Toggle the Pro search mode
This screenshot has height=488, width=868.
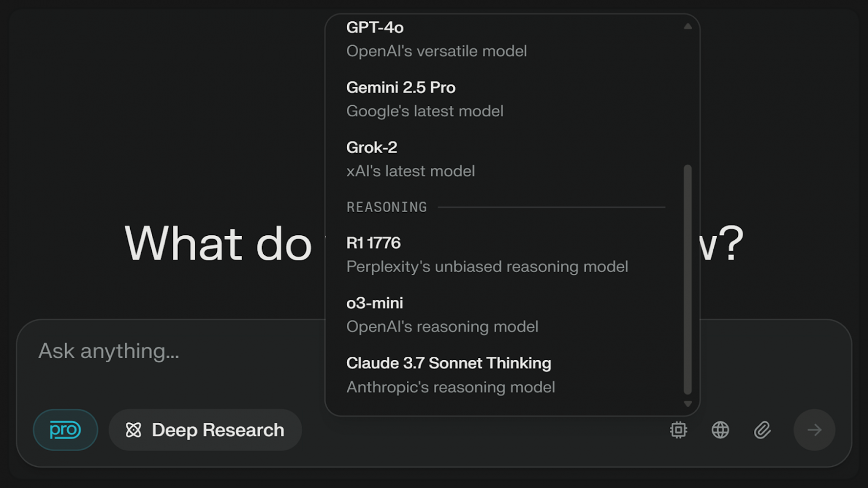[65, 430]
